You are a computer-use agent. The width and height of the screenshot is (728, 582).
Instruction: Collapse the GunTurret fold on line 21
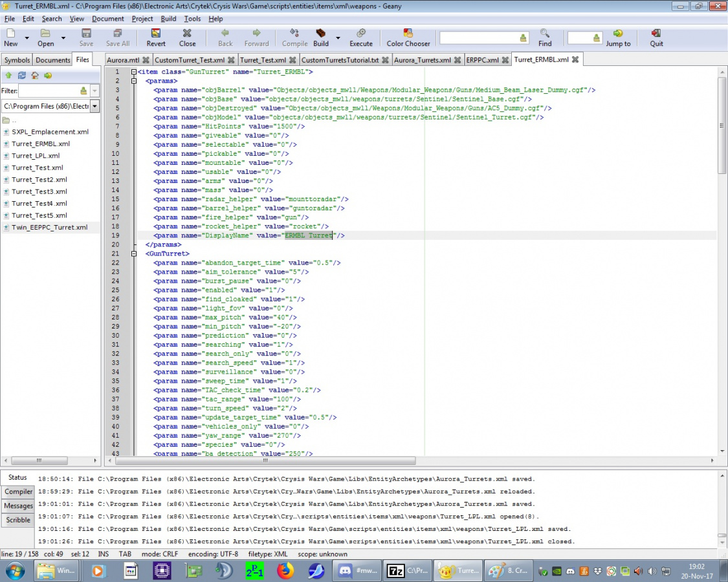[x=133, y=253]
